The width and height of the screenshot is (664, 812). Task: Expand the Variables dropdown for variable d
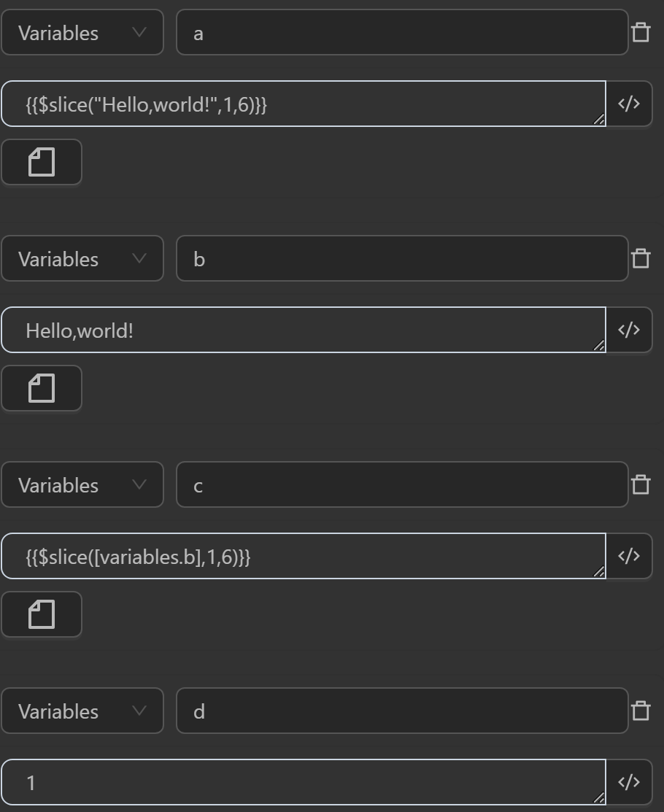click(x=82, y=711)
